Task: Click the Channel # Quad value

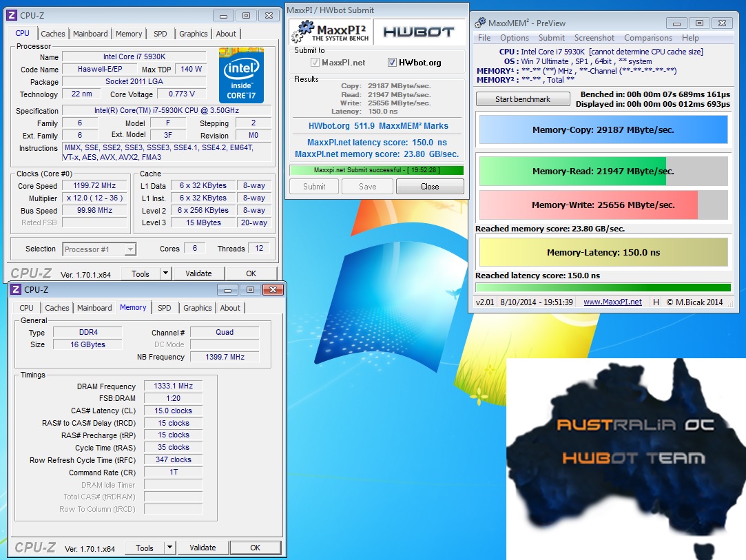Action: pos(225,332)
